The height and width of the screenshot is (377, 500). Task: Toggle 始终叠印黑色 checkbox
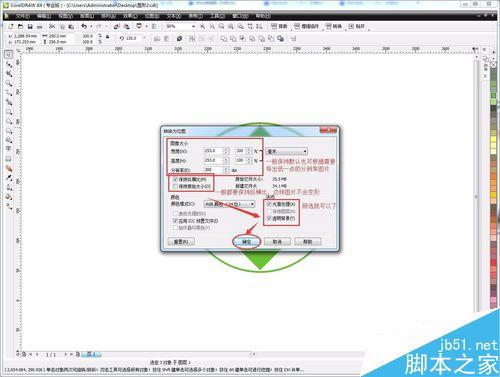[x=175, y=228]
